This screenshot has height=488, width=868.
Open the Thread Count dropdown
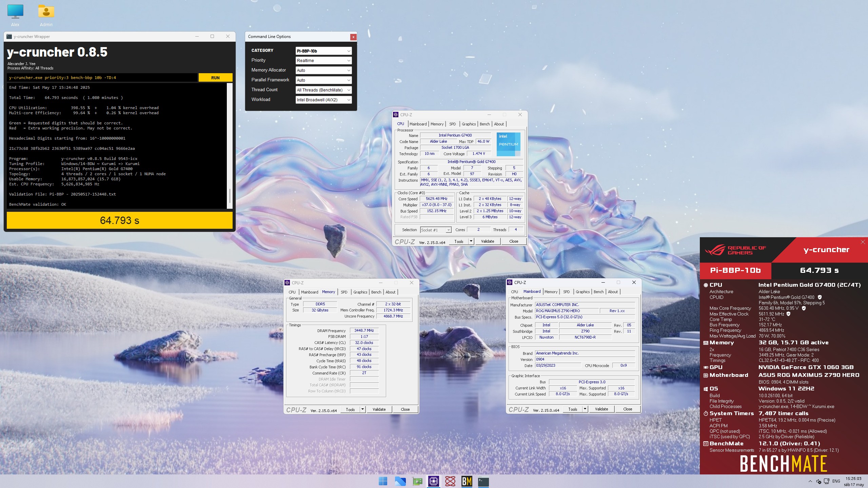point(323,90)
